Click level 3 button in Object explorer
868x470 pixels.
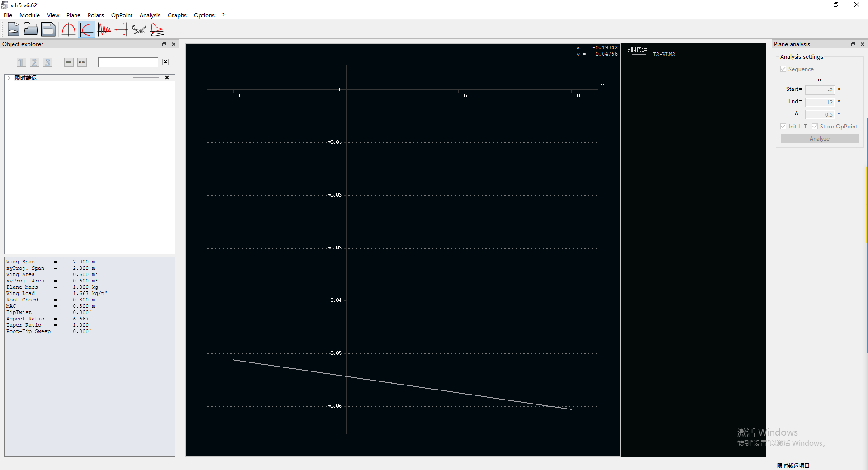pyautogui.click(x=47, y=62)
